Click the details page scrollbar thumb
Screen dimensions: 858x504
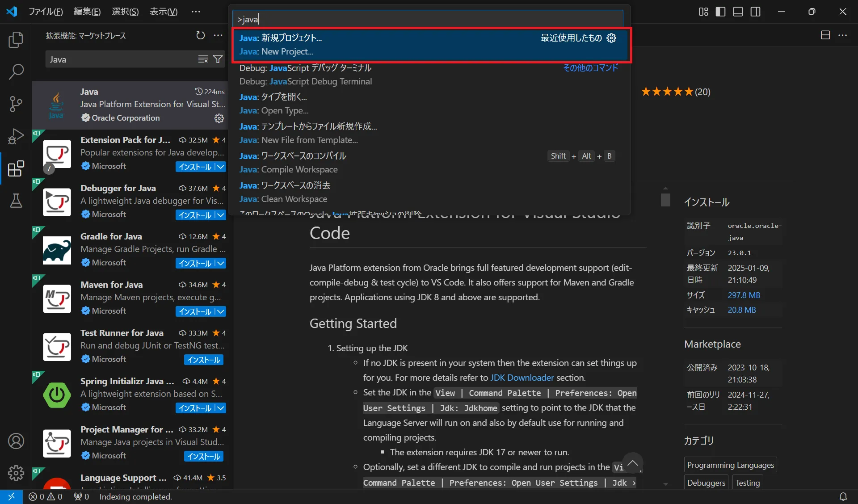tap(665, 199)
